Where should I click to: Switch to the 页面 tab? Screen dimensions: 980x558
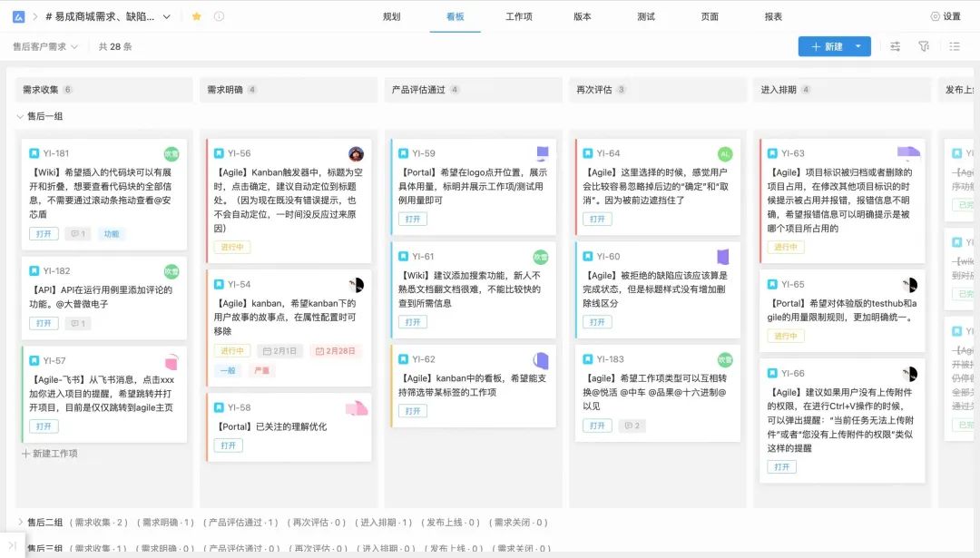(x=710, y=17)
